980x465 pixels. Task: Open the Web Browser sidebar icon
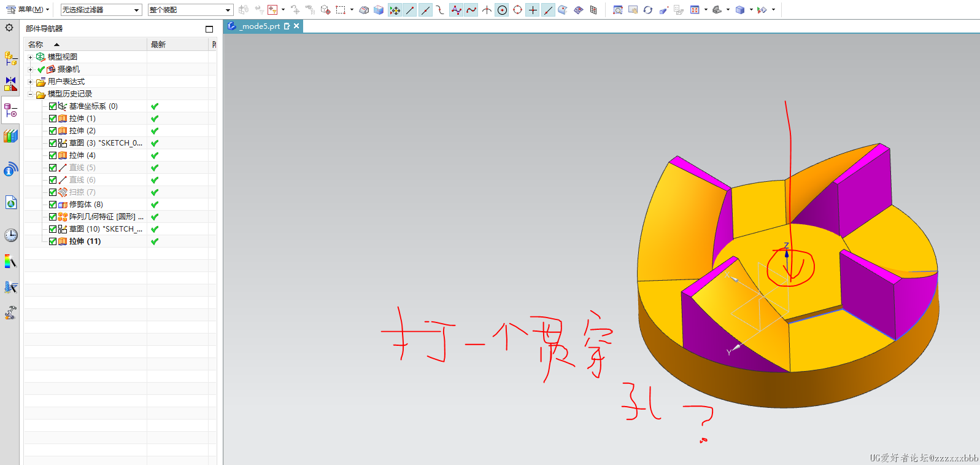pos(10,202)
